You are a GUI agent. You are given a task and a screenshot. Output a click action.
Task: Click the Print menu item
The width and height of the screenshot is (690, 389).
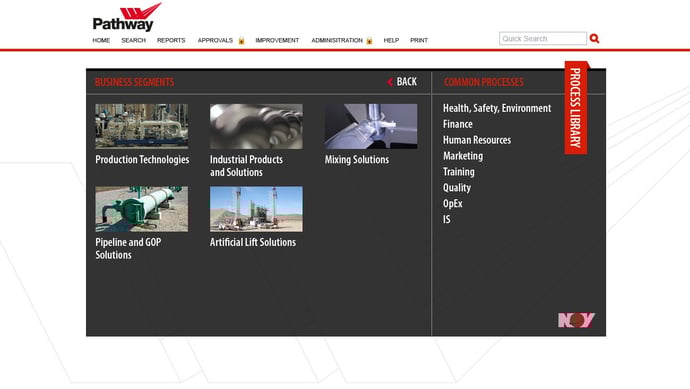click(419, 40)
